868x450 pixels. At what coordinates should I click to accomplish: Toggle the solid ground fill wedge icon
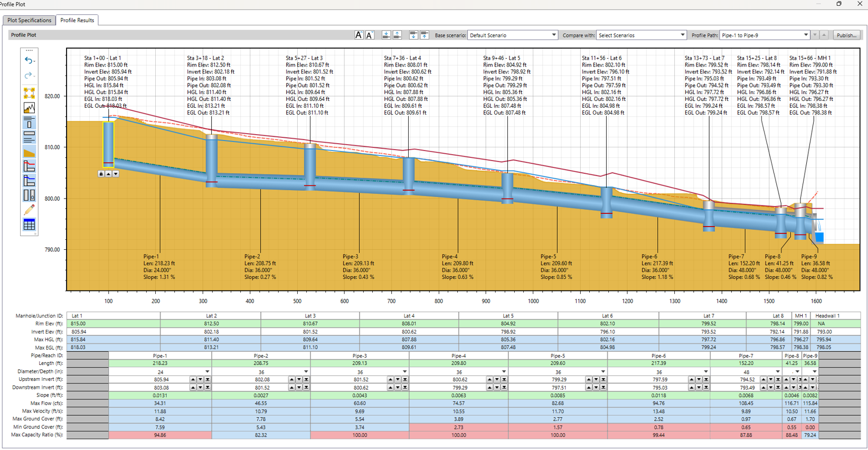[29, 153]
